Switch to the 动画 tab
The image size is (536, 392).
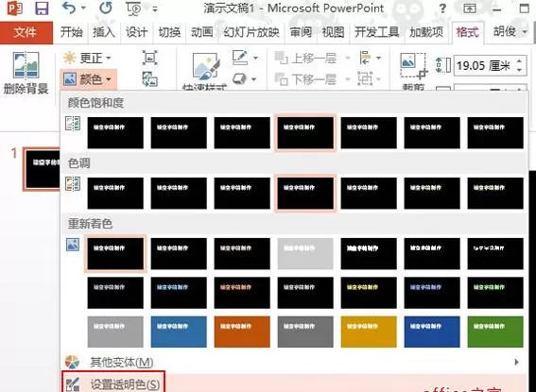(x=201, y=32)
